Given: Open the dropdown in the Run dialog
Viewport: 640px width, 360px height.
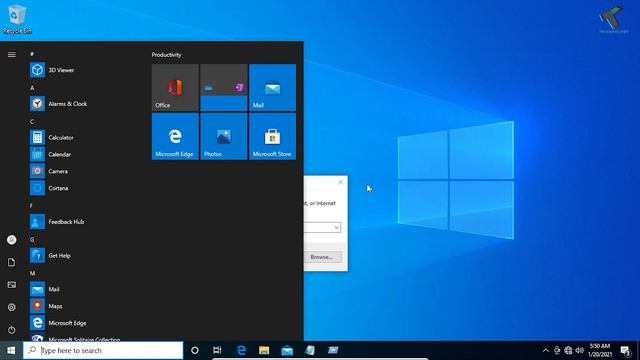Looking at the screenshot, I should click(336, 227).
